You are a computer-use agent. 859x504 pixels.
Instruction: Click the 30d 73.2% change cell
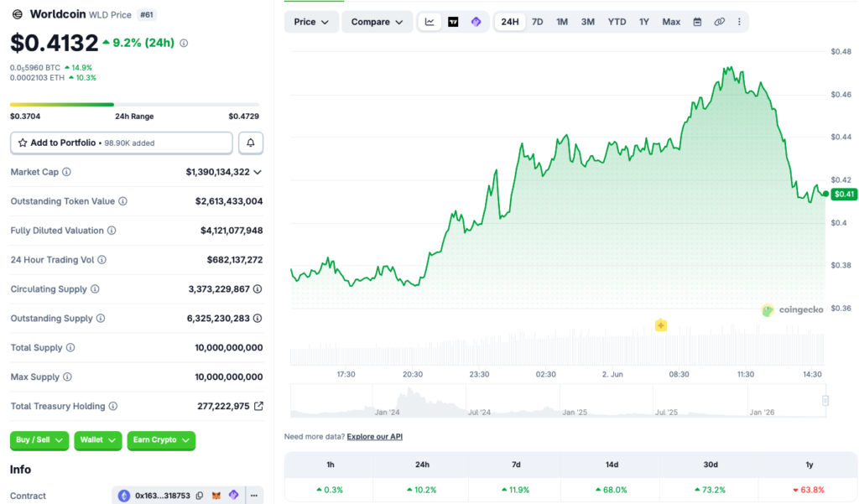point(710,490)
